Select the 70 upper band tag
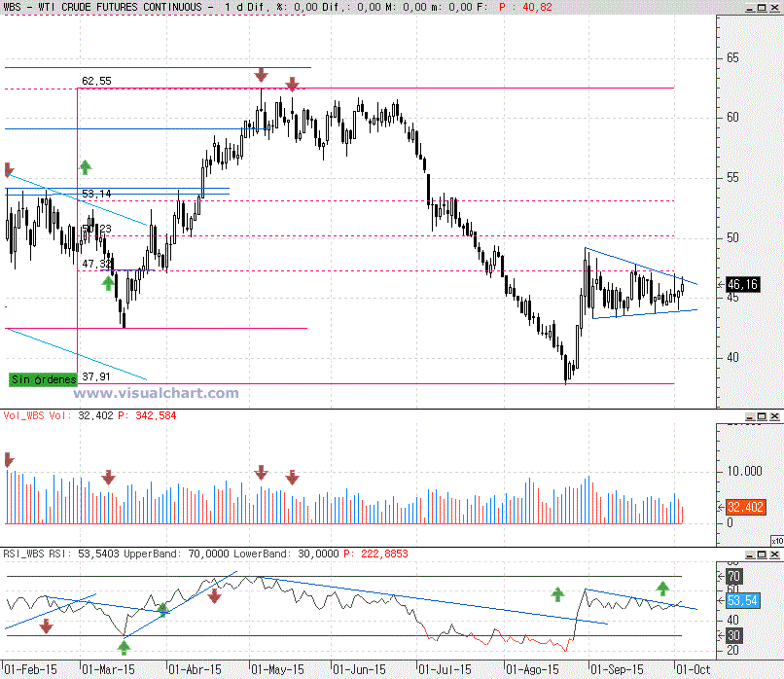 pyautogui.click(x=733, y=577)
